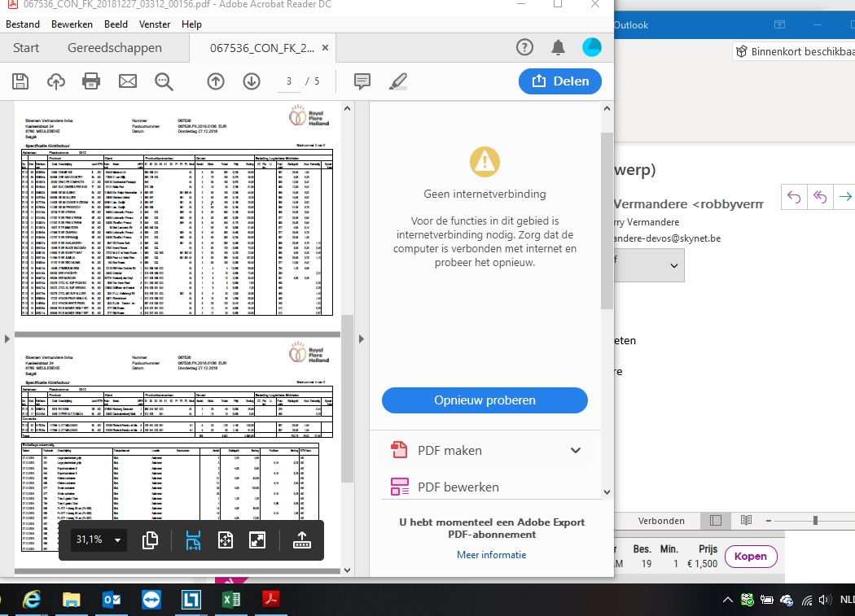Click the Delen share button

(x=560, y=81)
